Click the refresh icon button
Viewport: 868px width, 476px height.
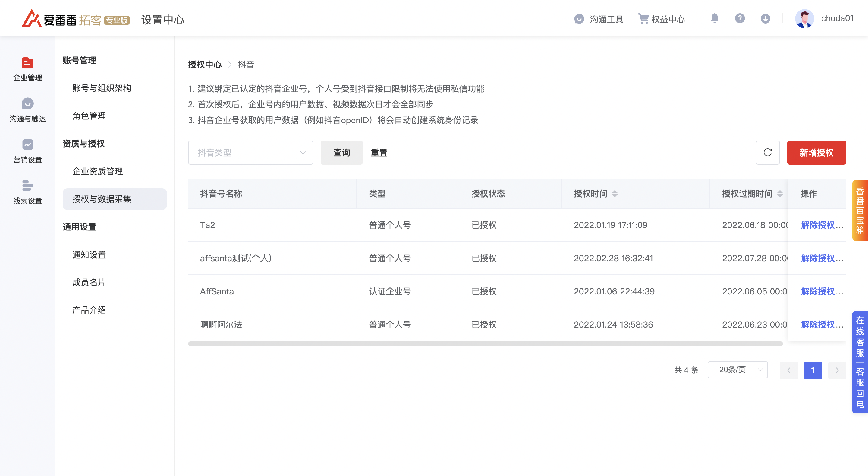767,152
